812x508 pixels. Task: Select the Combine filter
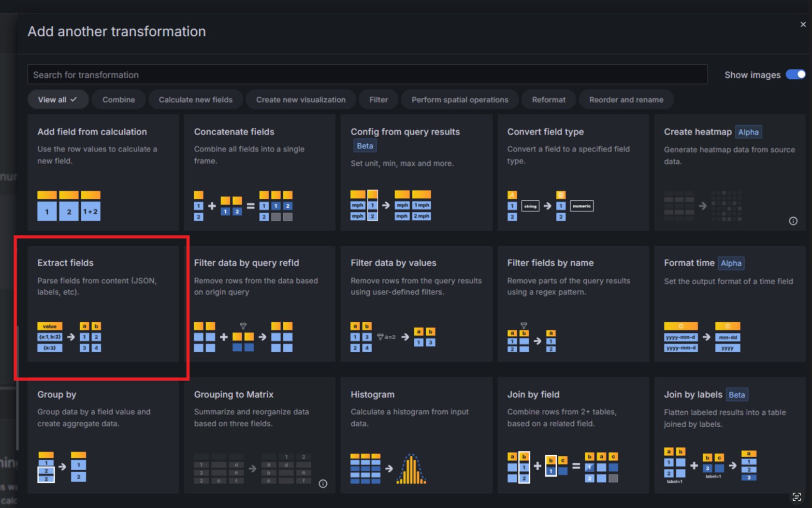(118, 100)
